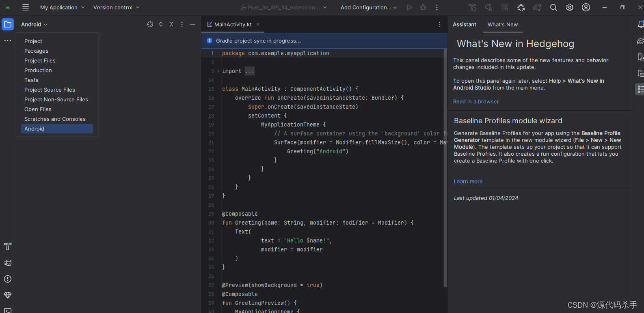Open the Assistant list icon on right stripe
The image size is (644, 313).
pyautogui.click(x=640, y=89)
